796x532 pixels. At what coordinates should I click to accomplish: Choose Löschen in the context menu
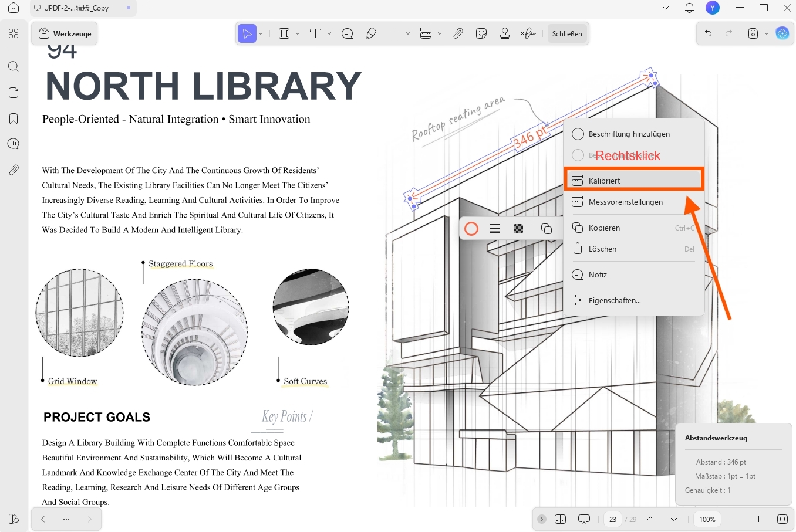(634, 249)
